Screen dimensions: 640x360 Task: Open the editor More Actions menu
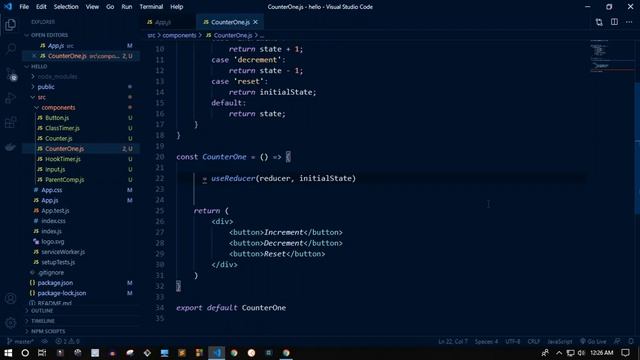point(629,22)
